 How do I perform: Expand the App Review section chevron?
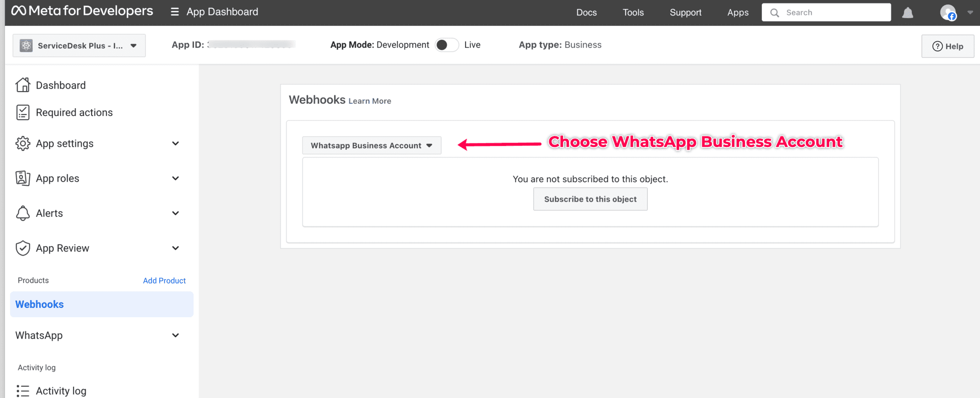175,248
